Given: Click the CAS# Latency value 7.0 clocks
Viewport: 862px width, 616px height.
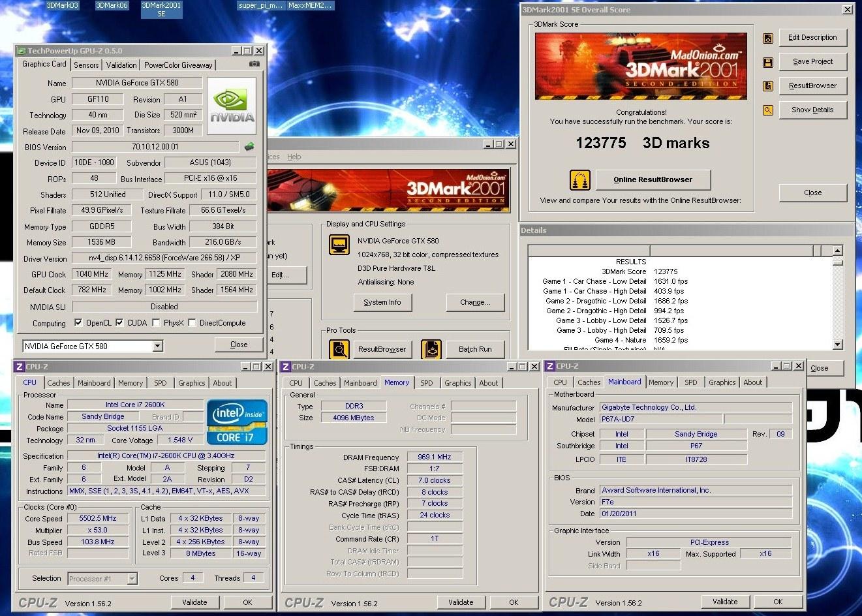Looking at the screenshot, I should tap(435, 480).
